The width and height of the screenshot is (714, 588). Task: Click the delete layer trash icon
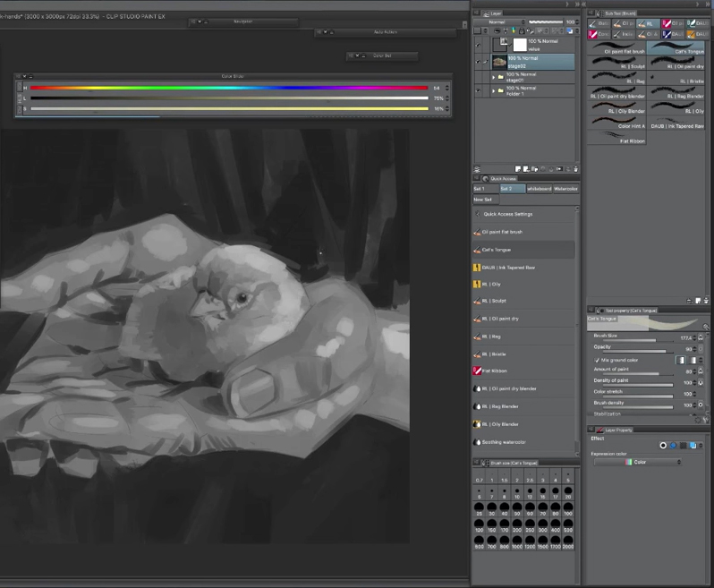[x=575, y=169]
